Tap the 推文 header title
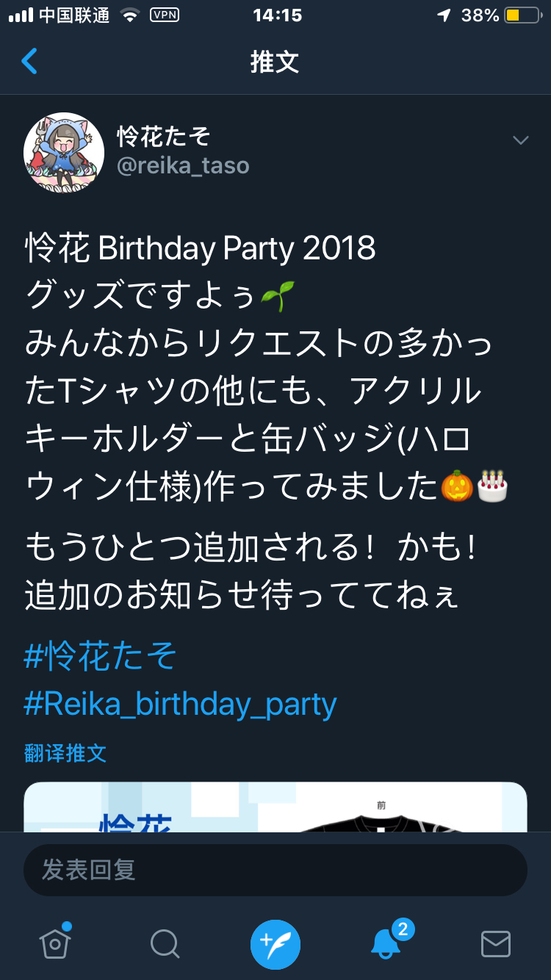 (275, 62)
